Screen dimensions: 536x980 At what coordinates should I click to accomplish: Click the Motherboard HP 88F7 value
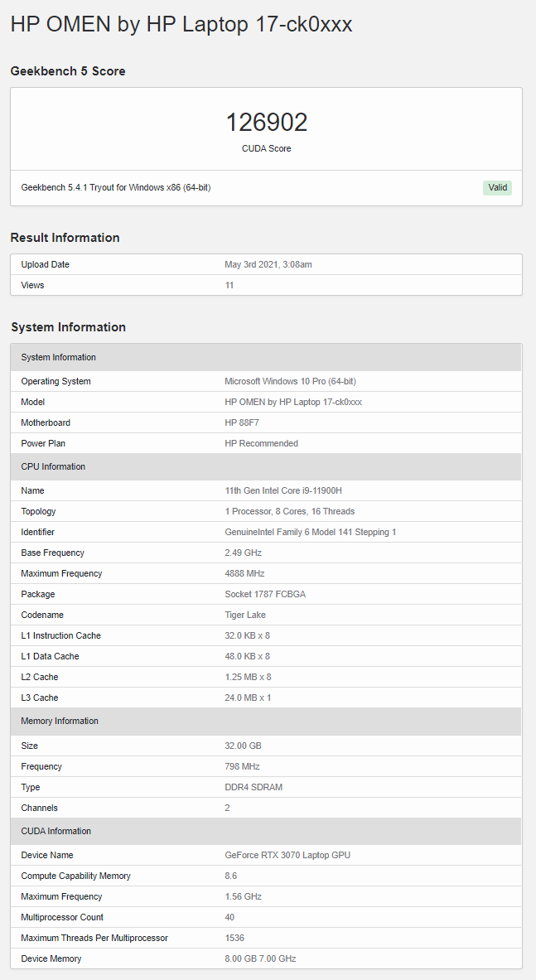pyautogui.click(x=242, y=422)
